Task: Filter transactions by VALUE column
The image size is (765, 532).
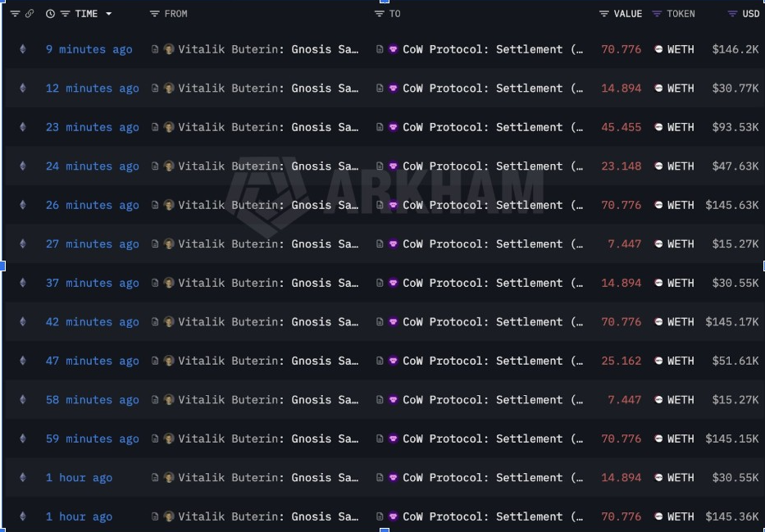Action: 604,14
